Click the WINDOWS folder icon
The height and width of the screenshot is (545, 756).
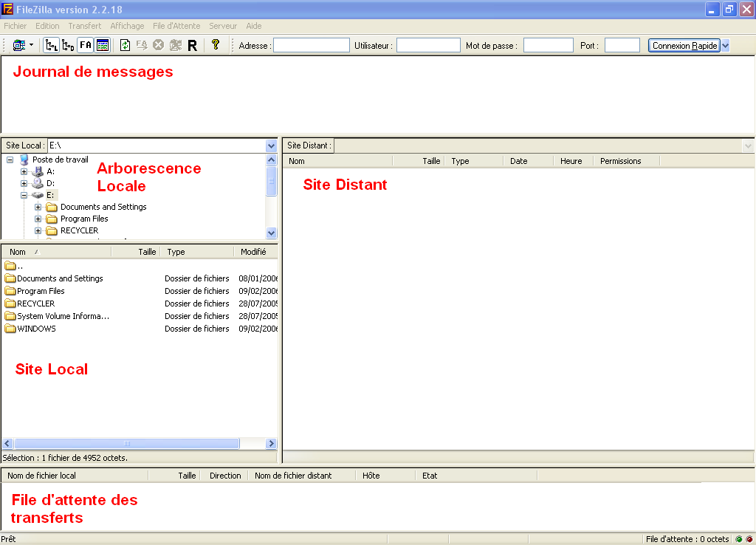click(x=10, y=329)
